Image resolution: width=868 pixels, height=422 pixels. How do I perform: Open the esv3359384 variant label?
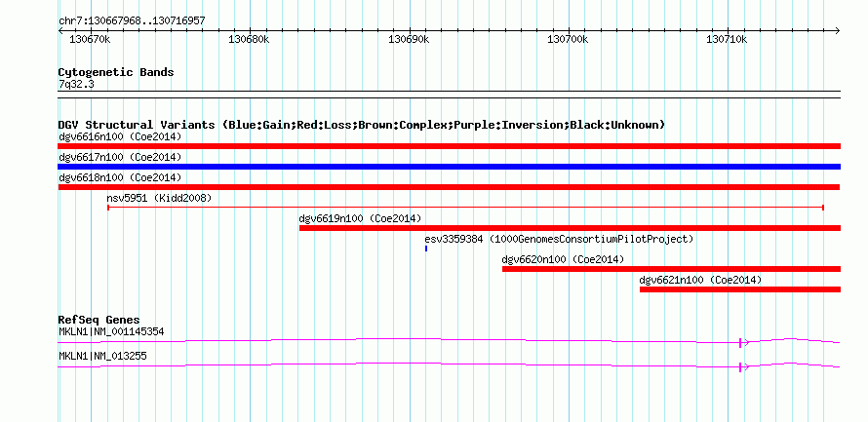pos(559,239)
